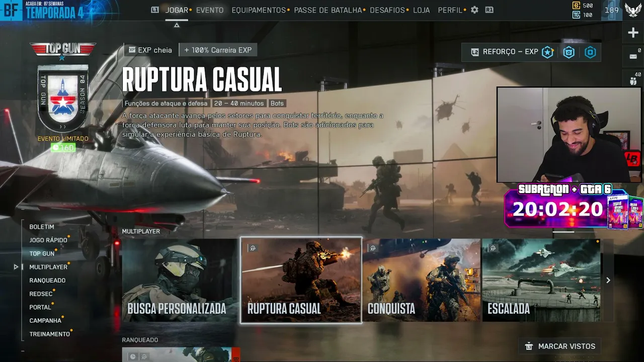
Task: Click the RANQUEADO section heading
Action: click(x=140, y=340)
